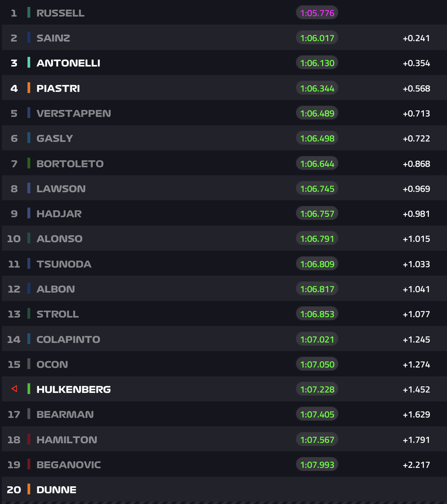Open driver name Piastri
The width and height of the screenshot is (447, 504).
(x=58, y=88)
